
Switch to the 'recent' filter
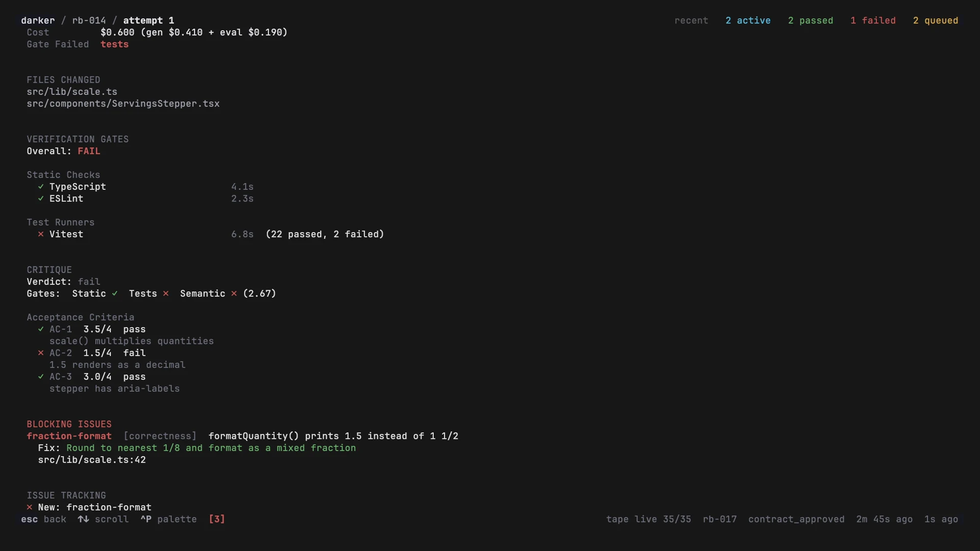click(691, 20)
